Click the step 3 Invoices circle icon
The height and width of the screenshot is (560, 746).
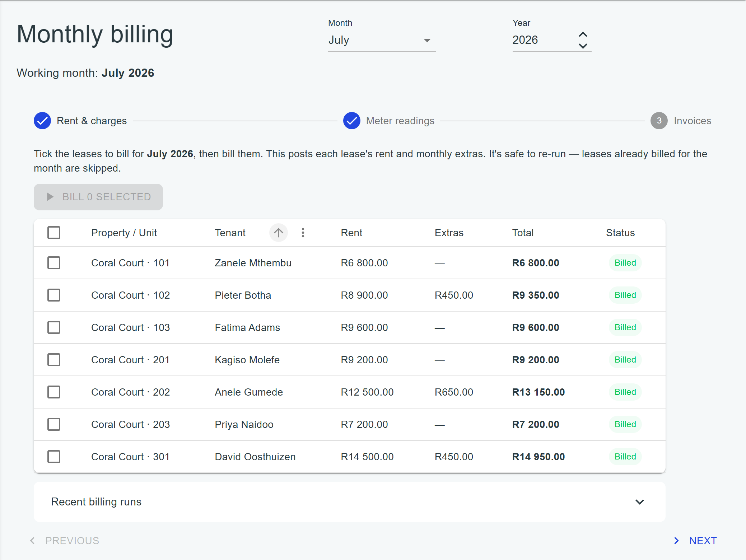tap(659, 121)
